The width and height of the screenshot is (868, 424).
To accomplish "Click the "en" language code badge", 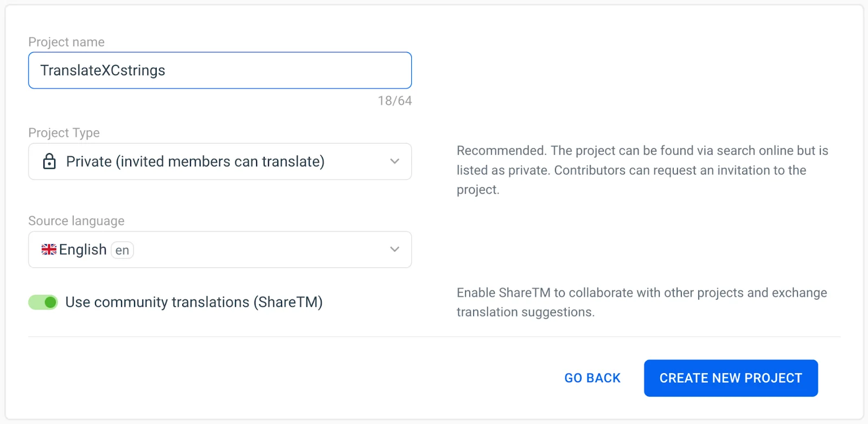I will pyautogui.click(x=122, y=250).
